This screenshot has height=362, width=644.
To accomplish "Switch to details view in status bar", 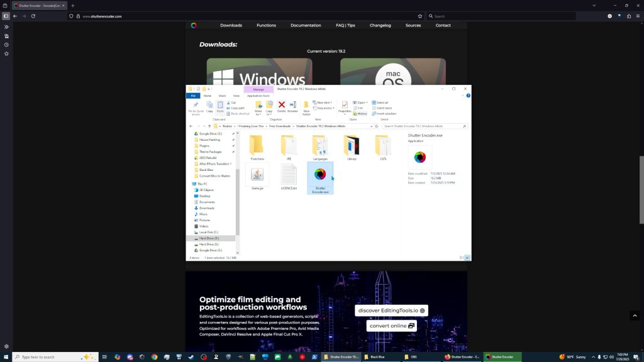I will pos(462,258).
